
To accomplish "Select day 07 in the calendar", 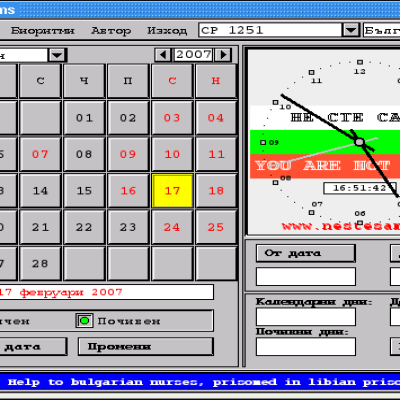I will coord(40,154).
